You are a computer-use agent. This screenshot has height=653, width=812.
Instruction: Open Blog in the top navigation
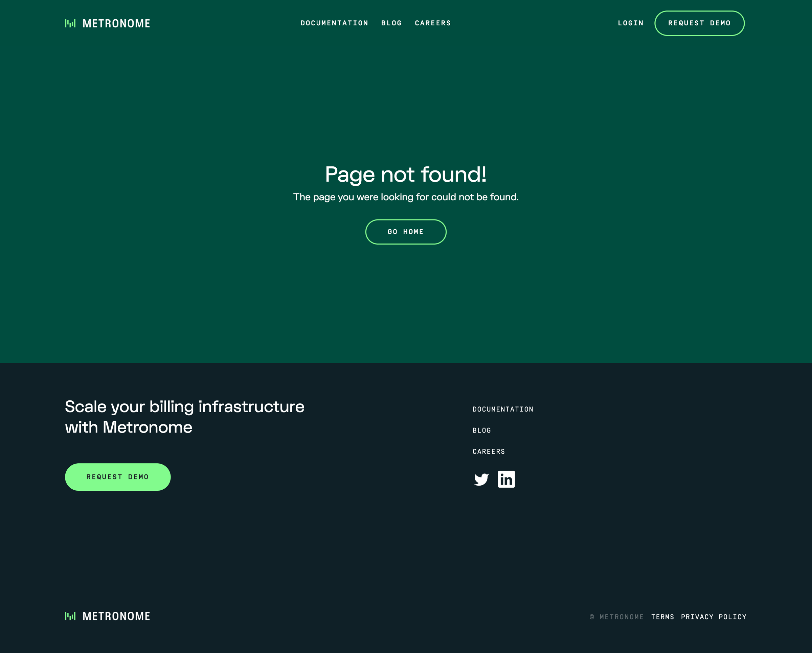391,23
